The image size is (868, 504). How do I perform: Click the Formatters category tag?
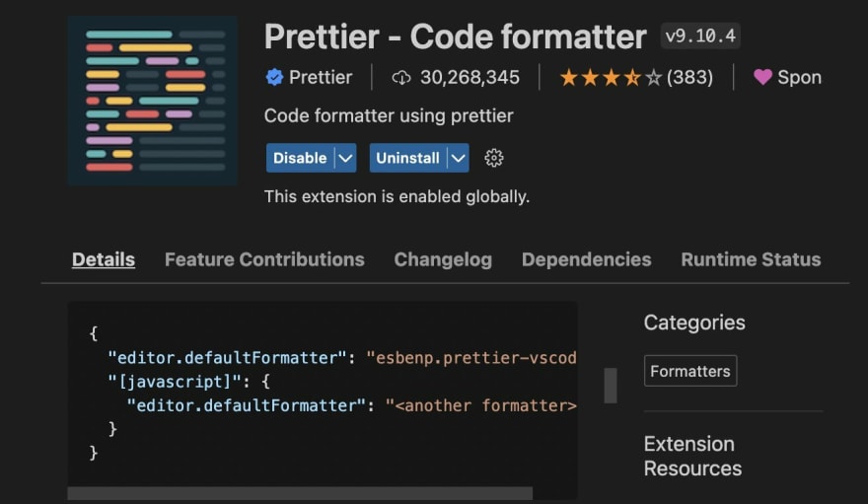pyautogui.click(x=690, y=371)
